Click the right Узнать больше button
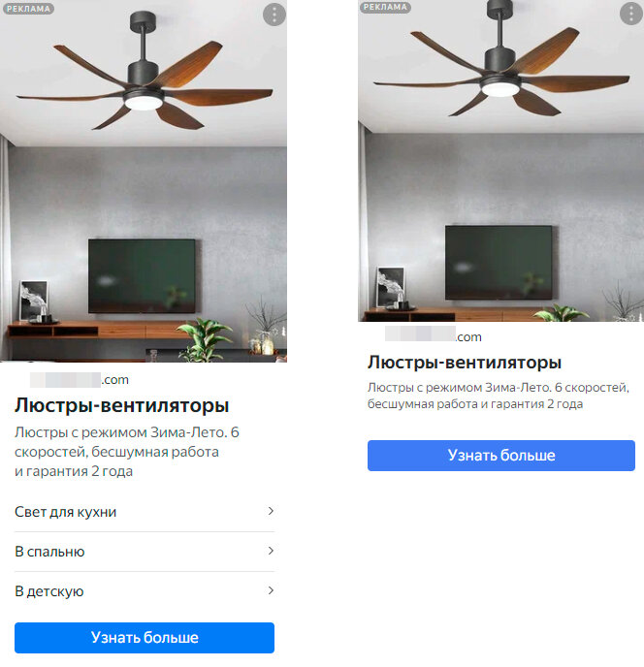The height and width of the screenshot is (667, 644). (501, 456)
